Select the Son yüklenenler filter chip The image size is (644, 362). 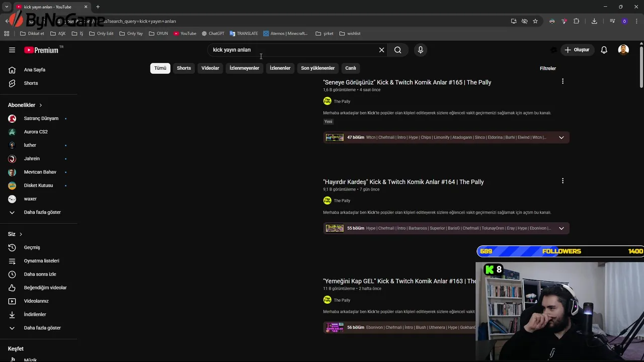317,68
